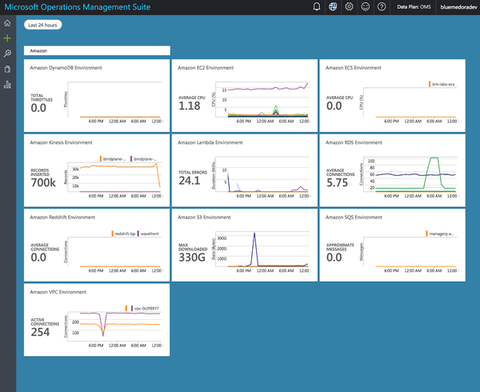Open the Home icon in sidebar
Image resolution: width=480 pixels, height=392 pixels.
click(x=7, y=23)
